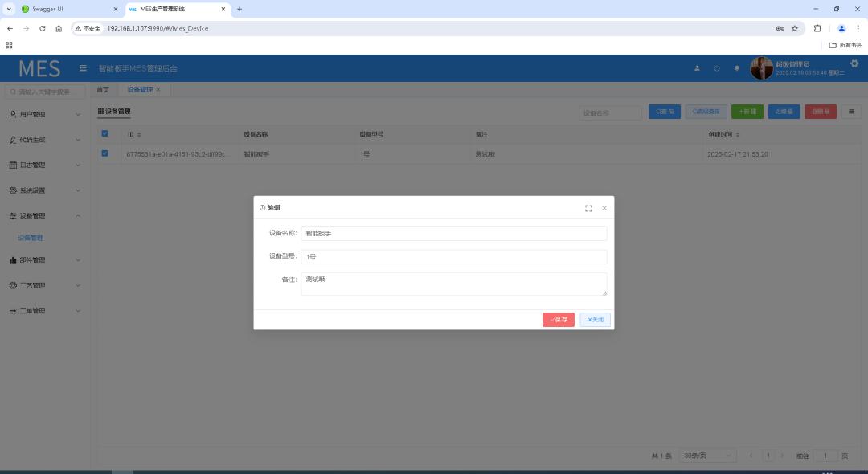This screenshot has width=868, height=474.
Task: Click the browser back arrow
Action: point(10,28)
